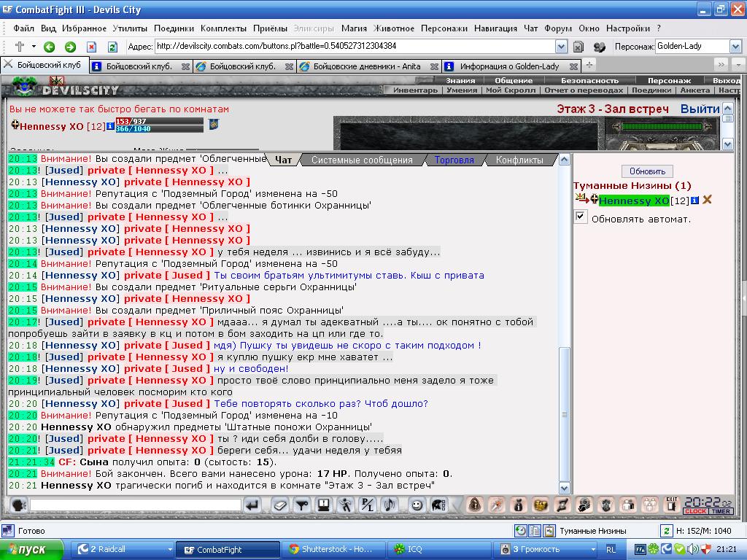Click the Обновить button
Screen dimensions: 747x560
[647, 171]
